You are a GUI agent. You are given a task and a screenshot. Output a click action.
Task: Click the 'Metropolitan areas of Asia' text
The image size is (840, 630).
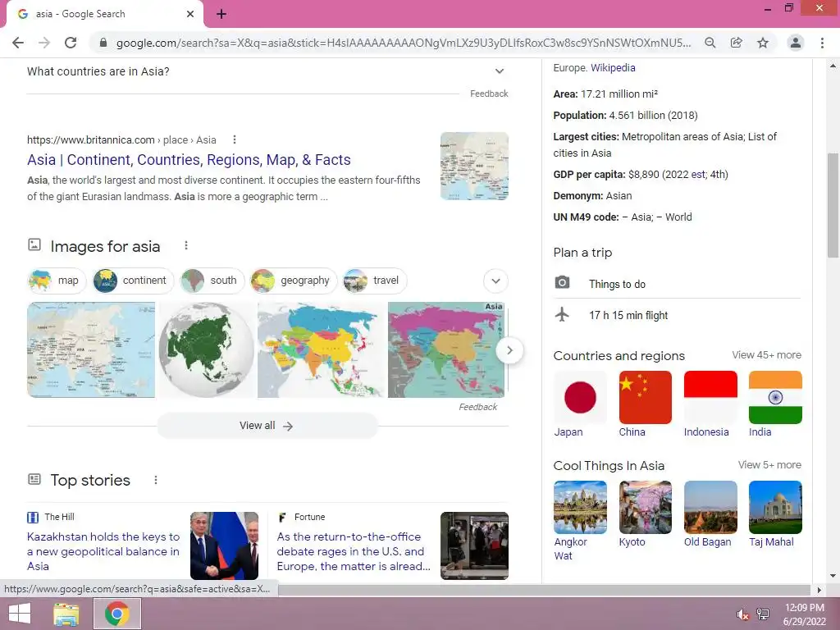(x=682, y=137)
